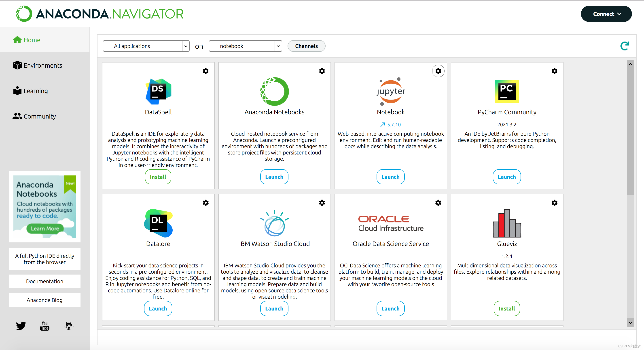The width and height of the screenshot is (644, 350).
Task: Expand the All applications dropdown
Action: point(146,46)
